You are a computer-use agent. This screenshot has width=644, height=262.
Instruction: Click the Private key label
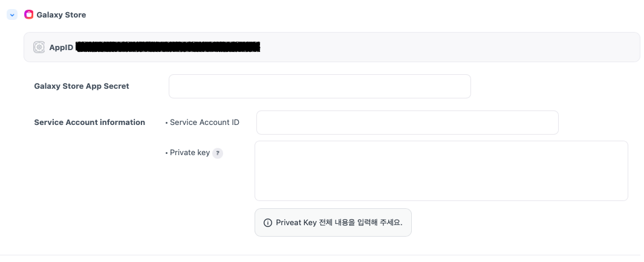click(190, 153)
